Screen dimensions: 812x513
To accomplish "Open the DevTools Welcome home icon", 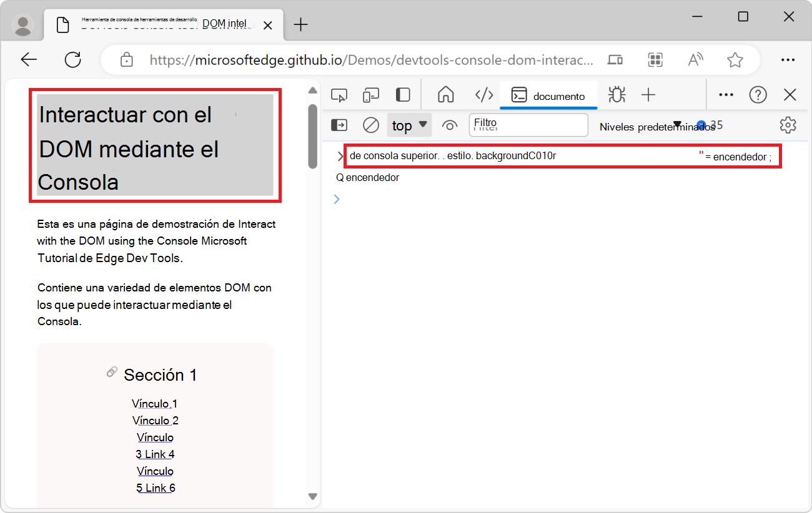I will [x=446, y=94].
